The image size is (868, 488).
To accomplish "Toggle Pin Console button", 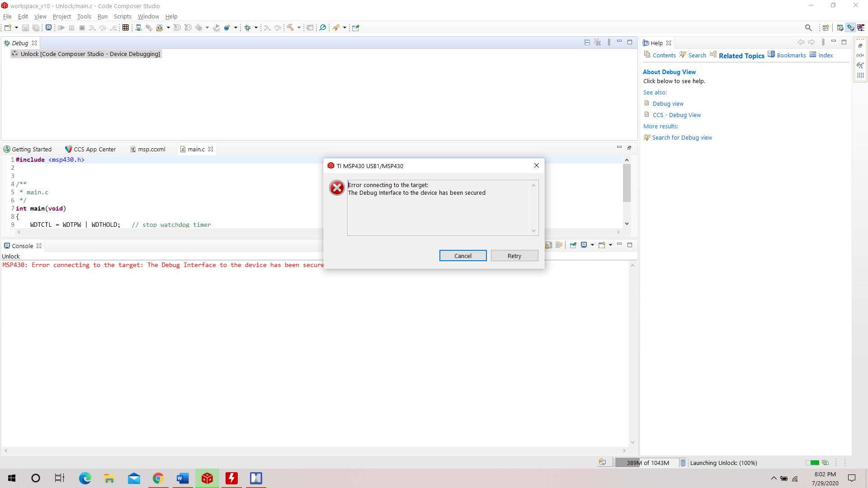I will click(573, 245).
